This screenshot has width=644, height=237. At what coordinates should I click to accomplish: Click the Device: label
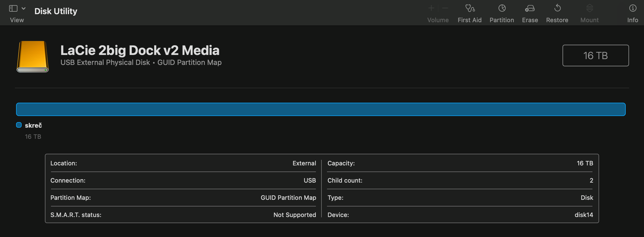(x=338, y=215)
